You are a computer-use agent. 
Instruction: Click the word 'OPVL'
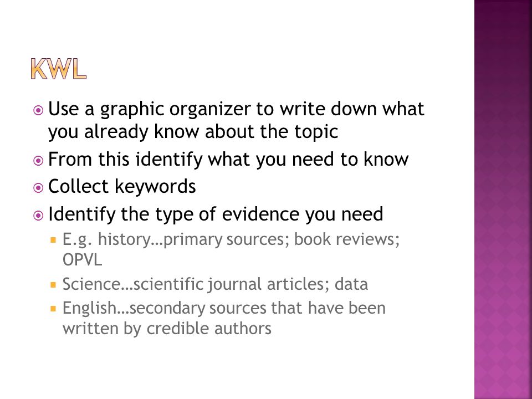pyautogui.click(x=82, y=260)
